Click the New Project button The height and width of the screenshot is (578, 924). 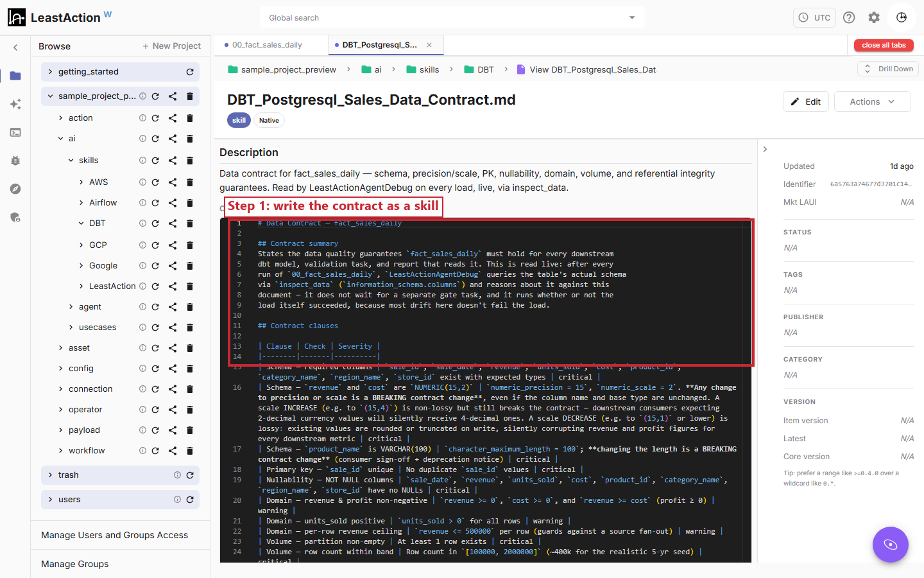click(171, 46)
